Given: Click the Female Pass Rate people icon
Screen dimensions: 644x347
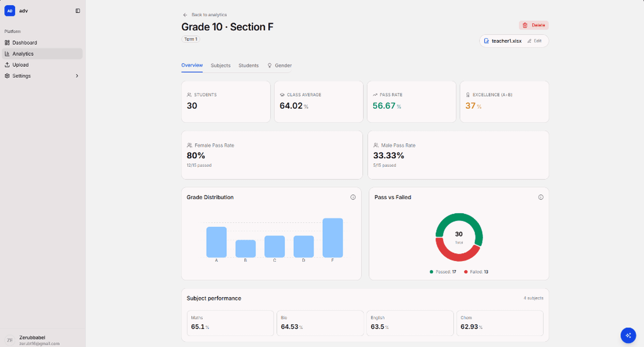Looking at the screenshot, I should (189, 145).
